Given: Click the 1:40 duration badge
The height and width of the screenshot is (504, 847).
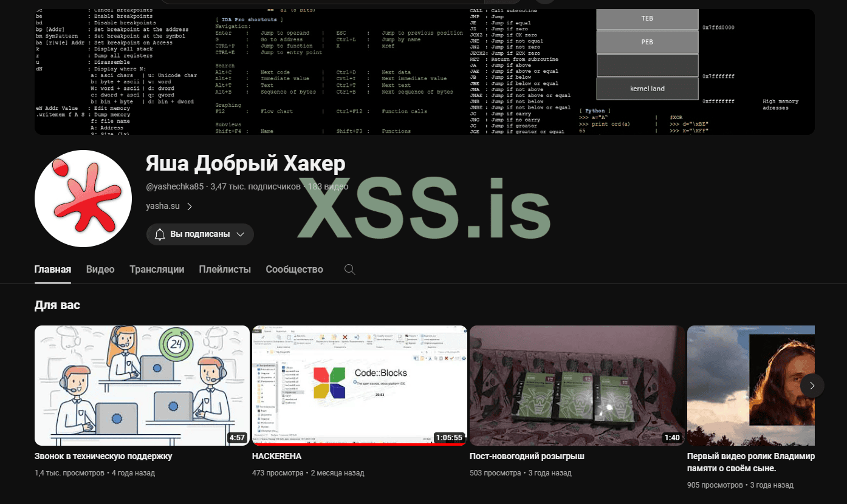Looking at the screenshot, I should pos(672,437).
